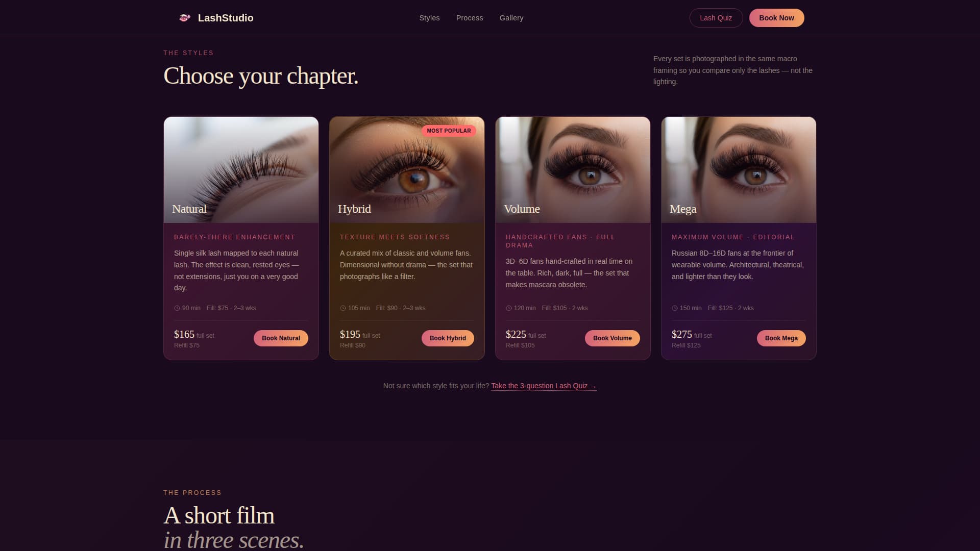Click the clock icon on the Natural card
980x551 pixels.
pyautogui.click(x=177, y=308)
